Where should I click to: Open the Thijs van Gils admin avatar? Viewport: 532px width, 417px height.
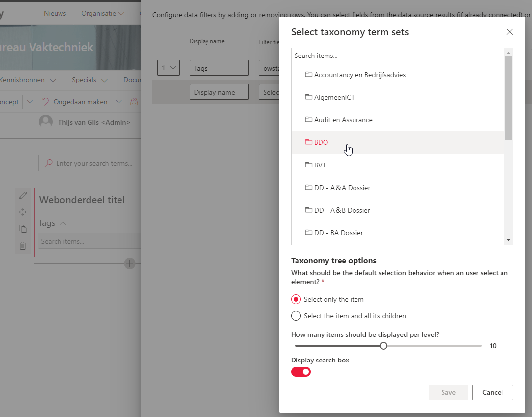44,122
